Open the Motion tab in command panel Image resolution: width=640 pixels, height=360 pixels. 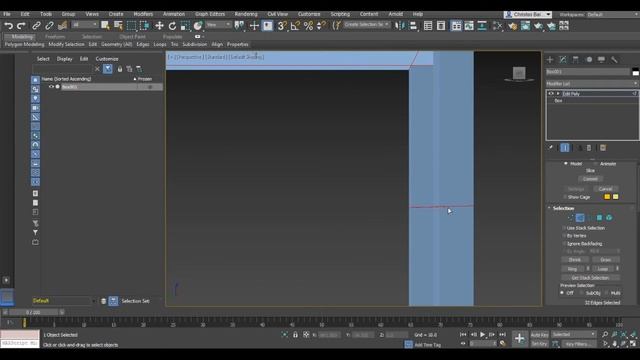[589, 60]
